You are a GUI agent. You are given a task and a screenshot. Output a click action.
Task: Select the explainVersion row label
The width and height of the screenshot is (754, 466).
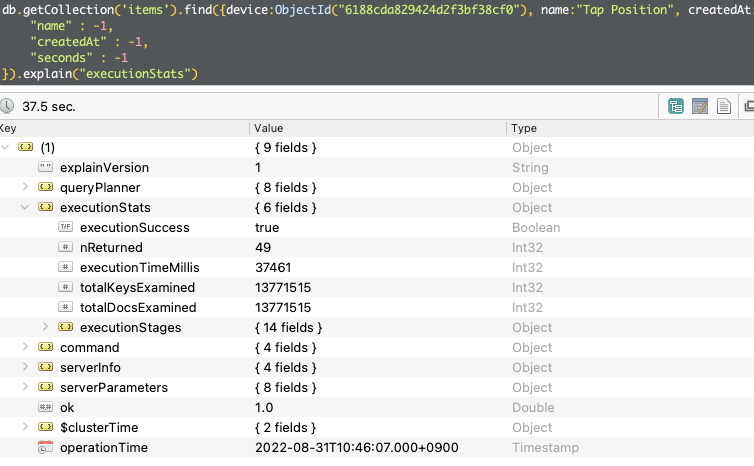104,167
